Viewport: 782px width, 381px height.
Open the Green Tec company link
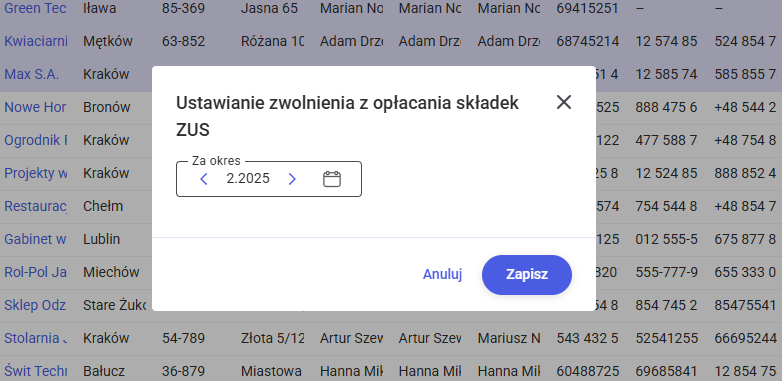pos(35,8)
